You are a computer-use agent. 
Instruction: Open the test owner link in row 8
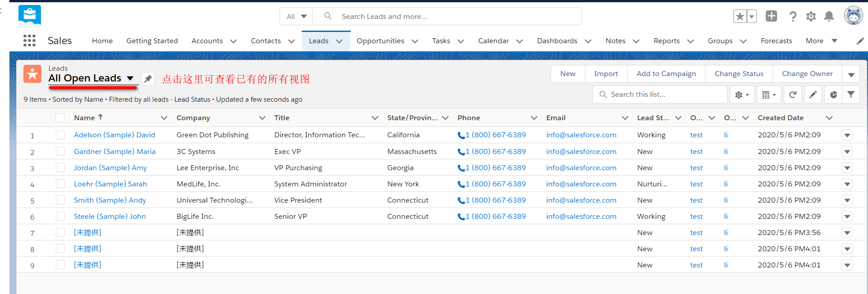point(696,249)
